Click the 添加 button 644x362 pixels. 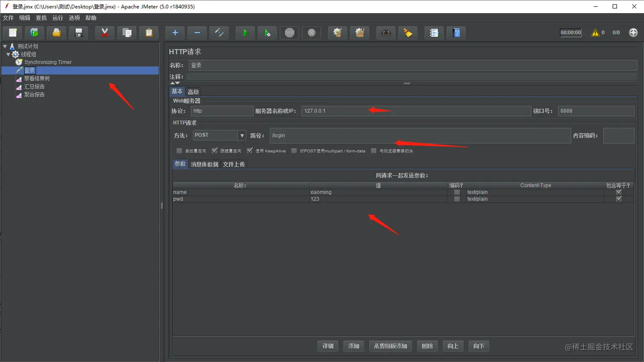pos(354,346)
